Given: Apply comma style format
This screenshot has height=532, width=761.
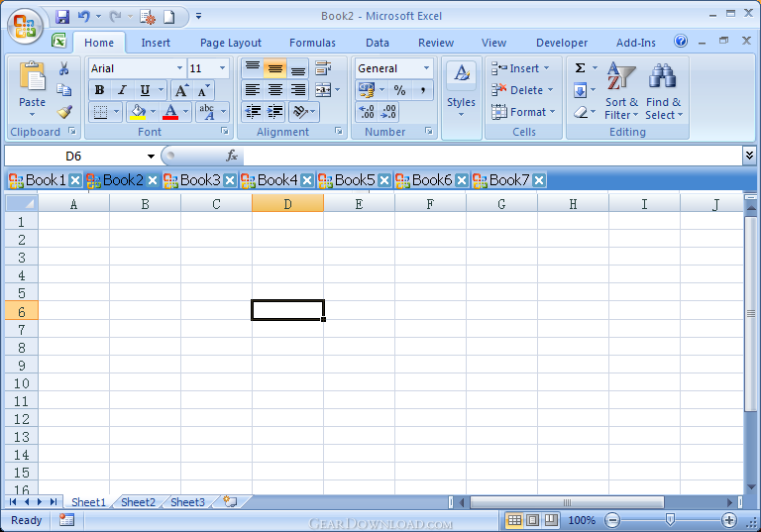Looking at the screenshot, I should point(423,90).
